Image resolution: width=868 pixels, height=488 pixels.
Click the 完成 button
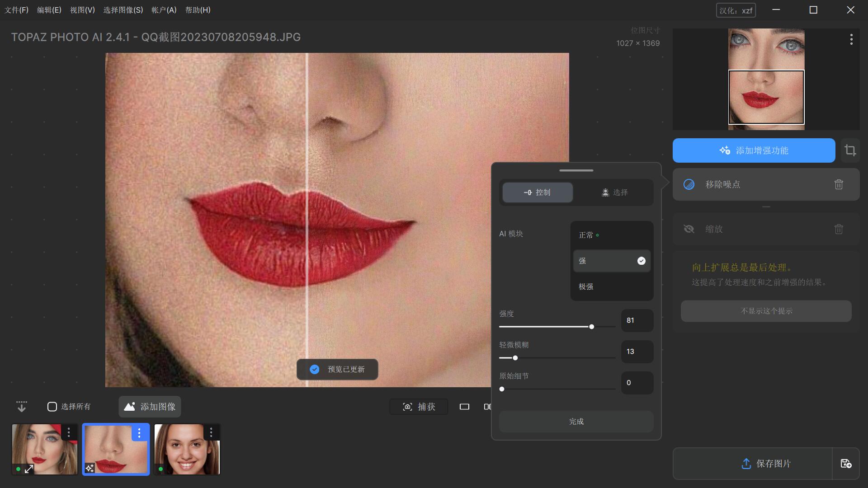576,422
